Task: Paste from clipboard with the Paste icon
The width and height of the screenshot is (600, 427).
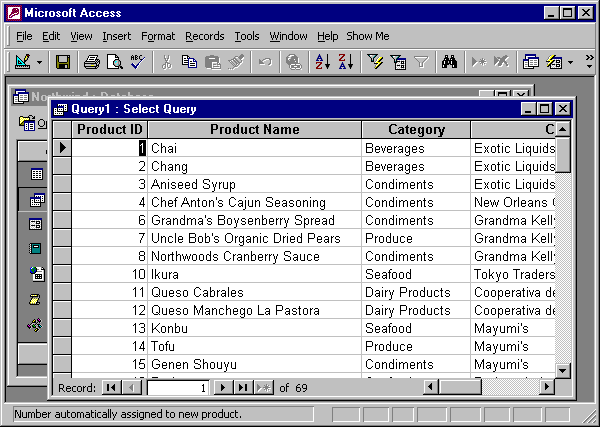Action: (212, 62)
